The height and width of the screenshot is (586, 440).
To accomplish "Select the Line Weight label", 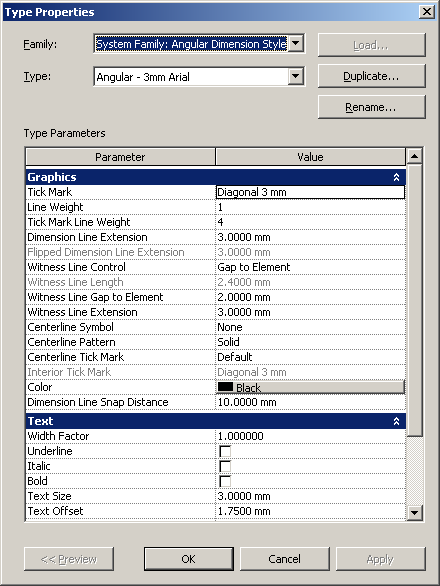I will tap(55, 207).
